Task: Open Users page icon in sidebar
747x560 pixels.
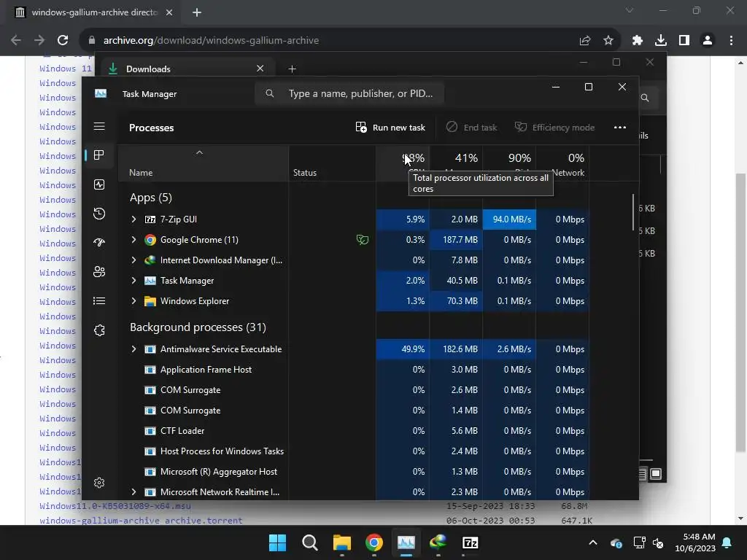Action: pyautogui.click(x=99, y=272)
